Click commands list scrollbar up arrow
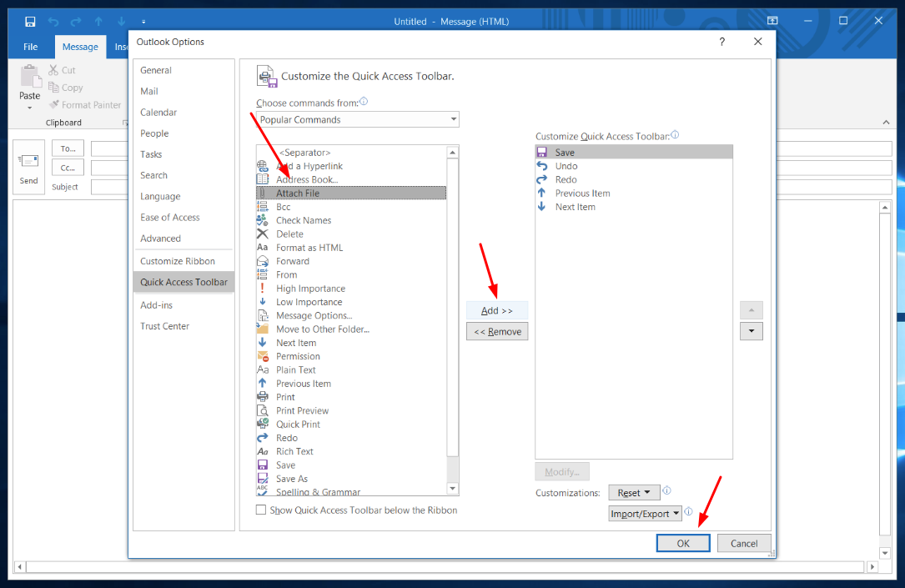 (x=452, y=153)
